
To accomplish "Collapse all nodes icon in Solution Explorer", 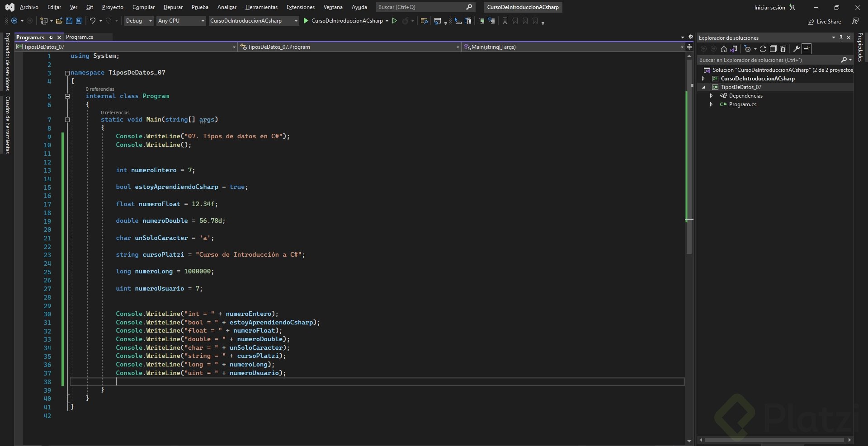I will (773, 49).
